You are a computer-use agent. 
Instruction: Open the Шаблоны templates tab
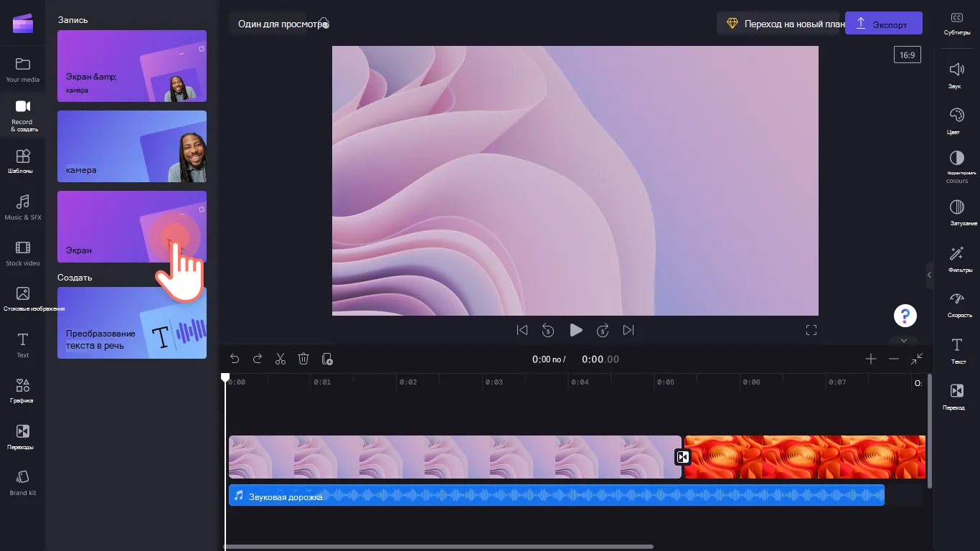tap(23, 161)
